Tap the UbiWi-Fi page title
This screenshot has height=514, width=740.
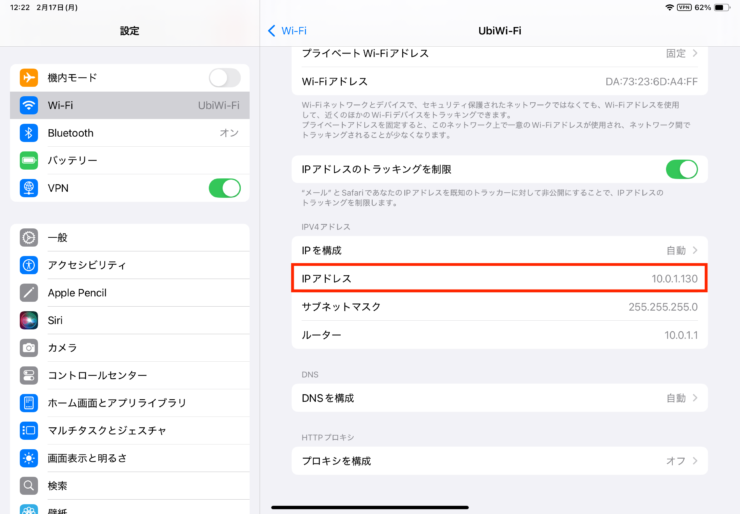point(500,31)
